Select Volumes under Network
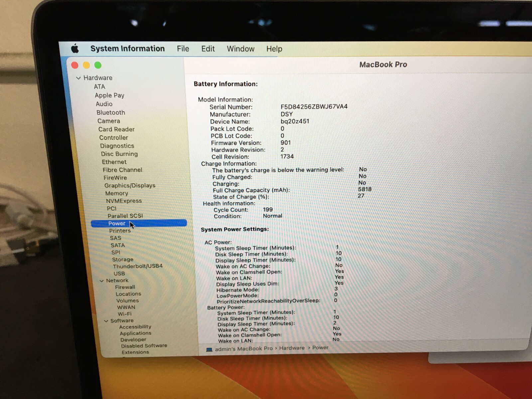 127,301
